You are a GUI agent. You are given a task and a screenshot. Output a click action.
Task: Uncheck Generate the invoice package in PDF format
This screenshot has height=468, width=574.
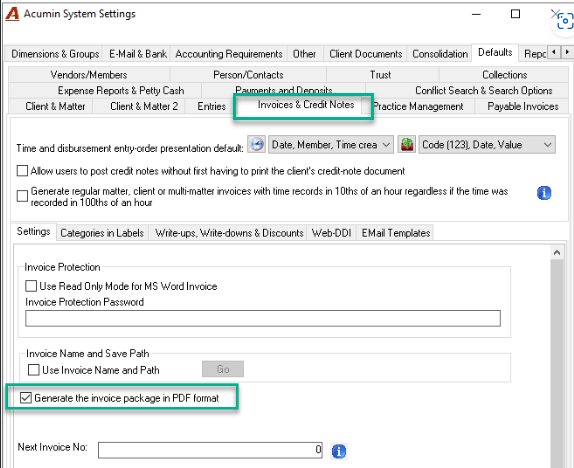[x=26, y=398]
